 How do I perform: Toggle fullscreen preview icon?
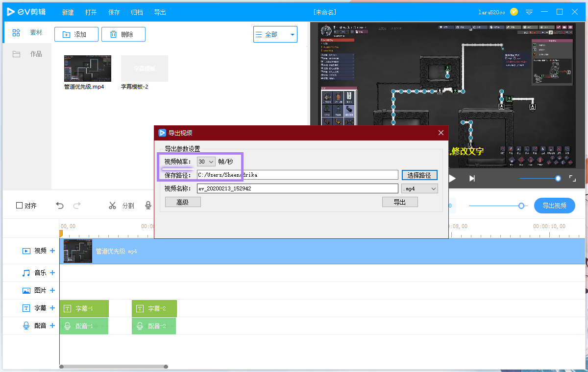(x=572, y=179)
